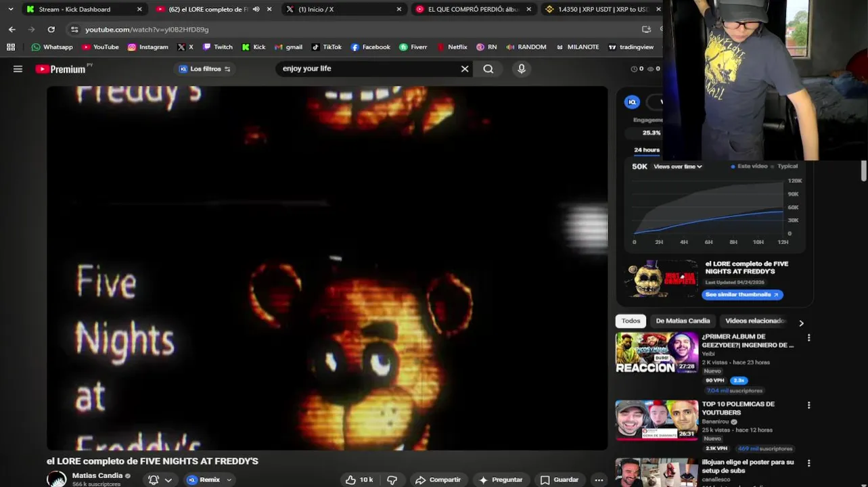Click See similar thumbnails button
The width and height of the screenshot is (868, 487).
pyautogui.click(x=742, y=295)
